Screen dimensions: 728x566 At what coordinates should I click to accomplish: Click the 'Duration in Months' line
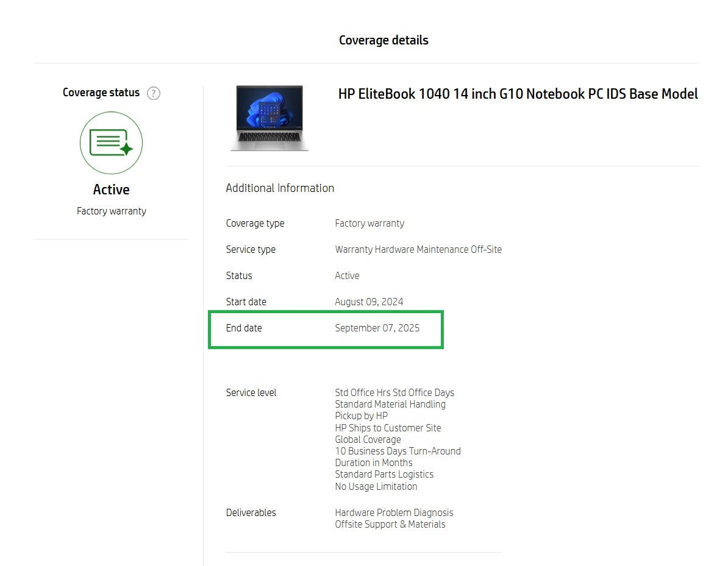coord(374,462)
